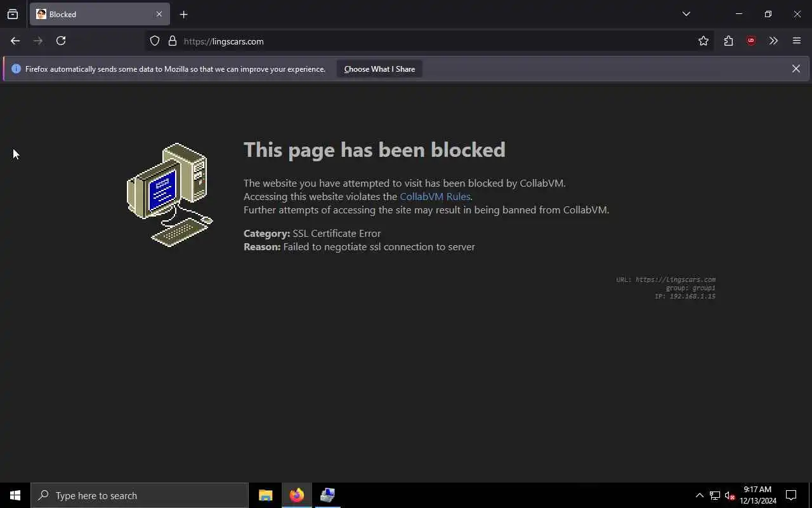Restore down the Firefox window
Viewport: 812px width, 508px height.
click(768, 14)
